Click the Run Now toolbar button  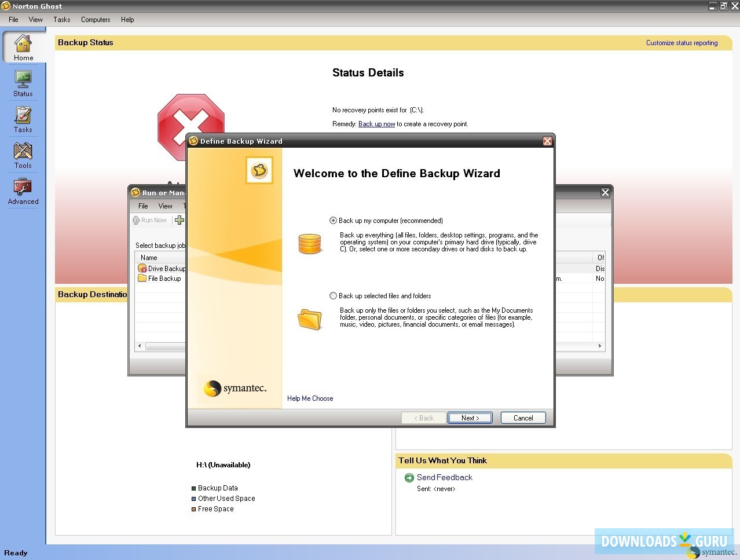tap(149, 220)
